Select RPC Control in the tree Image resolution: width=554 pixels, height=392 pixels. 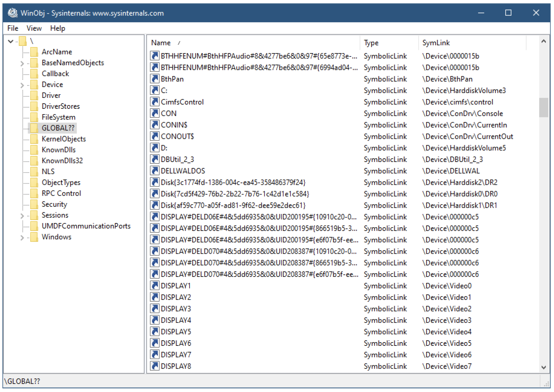[x=61, y=193]
